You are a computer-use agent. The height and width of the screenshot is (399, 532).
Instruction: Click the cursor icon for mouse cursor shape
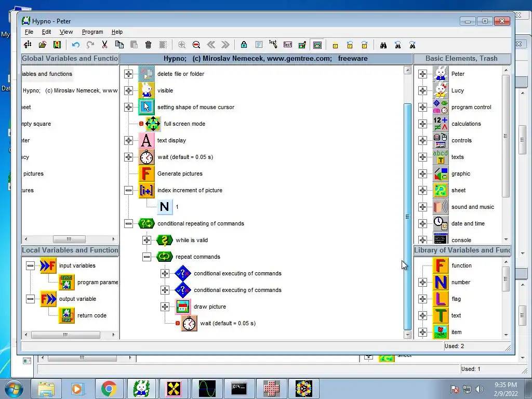tap(147, 107)
